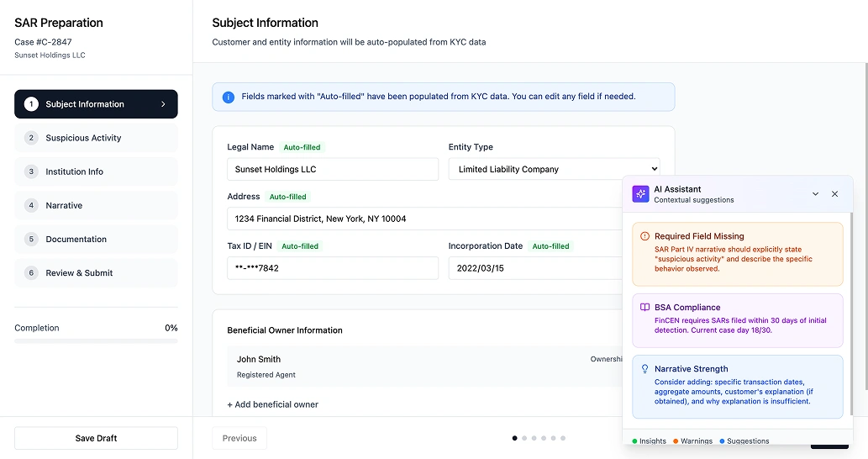This screenshot has width=868, height=459.
Task: Click the AI Assistant sparkle icon
Action: point(640,194)
